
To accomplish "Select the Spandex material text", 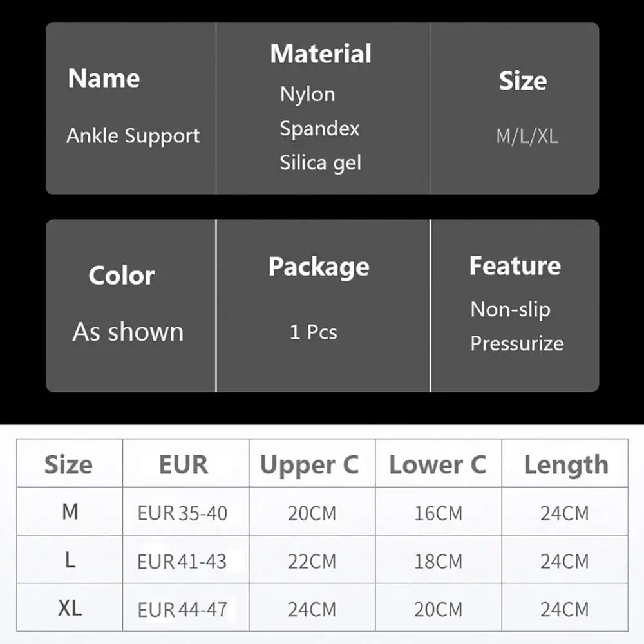I will (x=319, y=128).
